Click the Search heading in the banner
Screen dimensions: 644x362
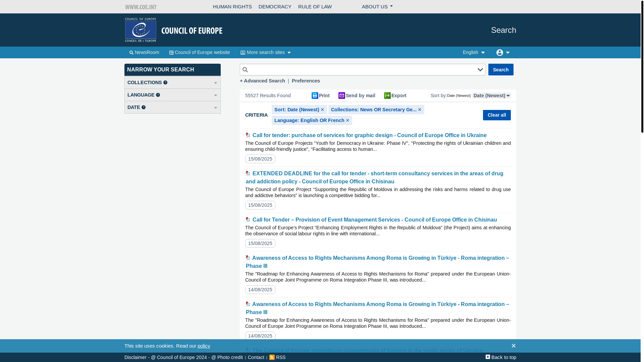tap(503, 30)
